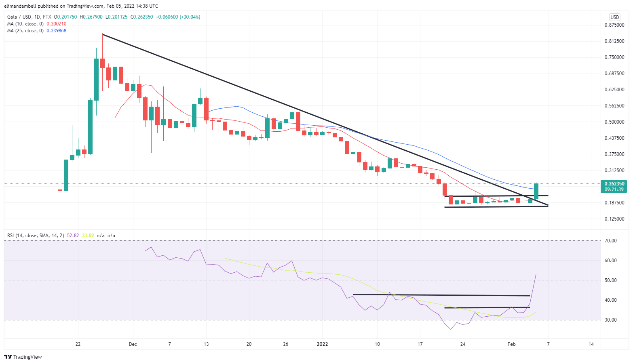Click the latest large green breakout candle

pos(536,191)
